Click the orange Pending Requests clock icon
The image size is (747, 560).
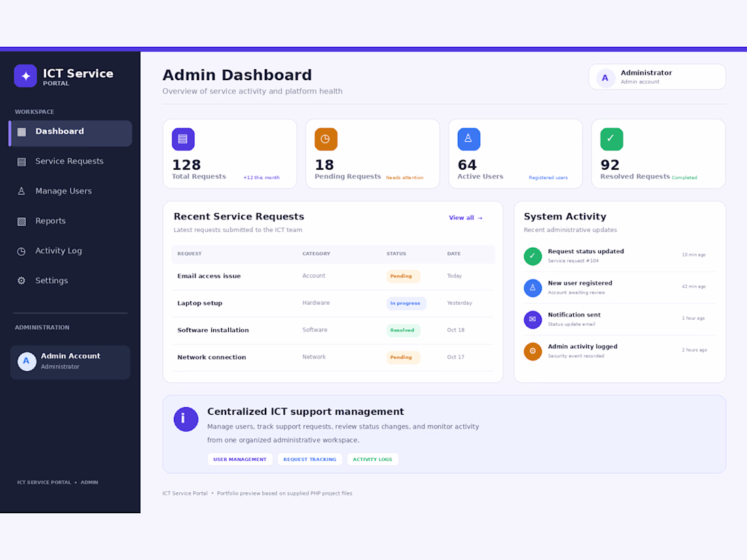pos(326,139)
